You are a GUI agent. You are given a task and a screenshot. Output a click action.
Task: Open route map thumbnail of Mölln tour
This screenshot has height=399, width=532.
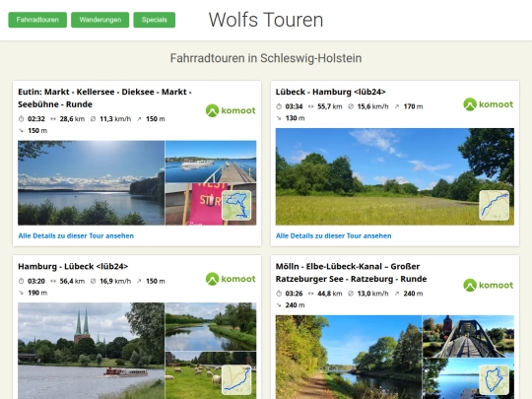coord(494,379)
